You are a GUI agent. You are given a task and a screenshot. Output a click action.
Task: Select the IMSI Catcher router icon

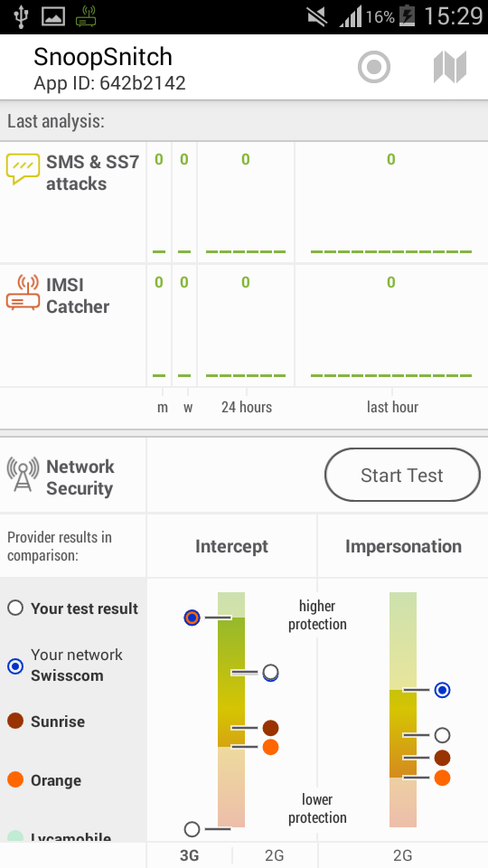tap(23, 292)
